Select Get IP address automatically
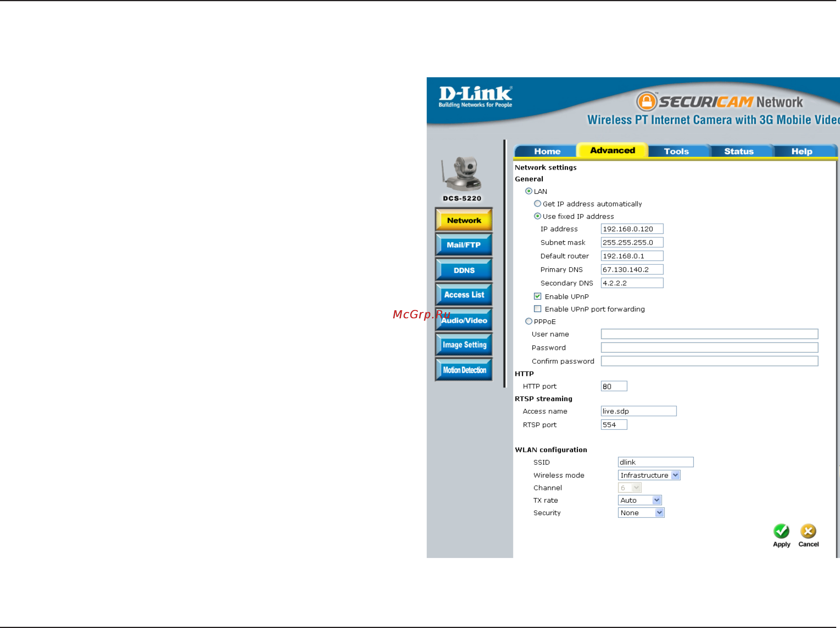Screen dimensions: 840x628 (537, 204)
